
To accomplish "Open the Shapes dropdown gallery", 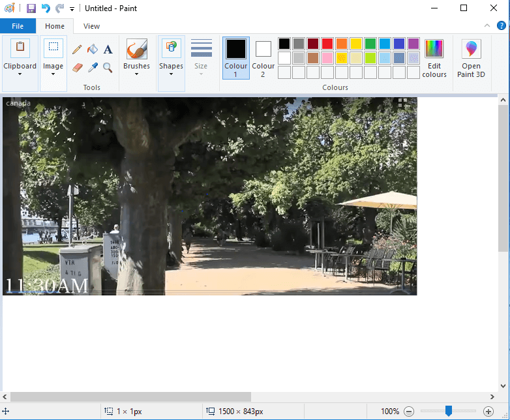I will point(171,74).
